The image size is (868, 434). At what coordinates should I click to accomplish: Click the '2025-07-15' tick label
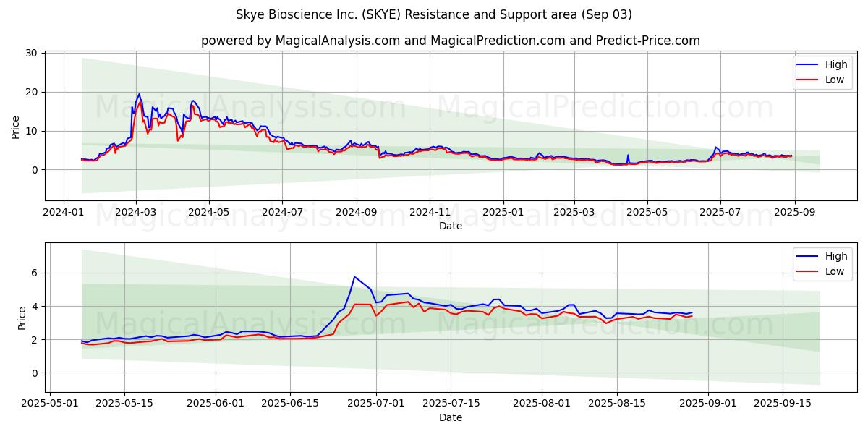[450, 404]
